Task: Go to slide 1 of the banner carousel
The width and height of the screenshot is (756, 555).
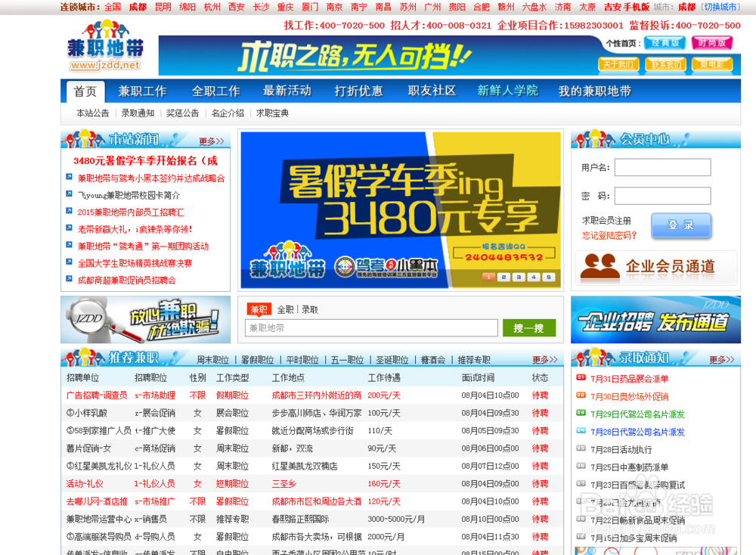Action: 489,277
